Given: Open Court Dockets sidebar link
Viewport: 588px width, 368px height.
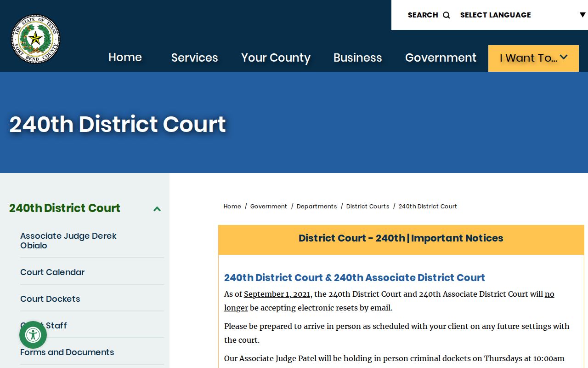Looking at the screenshot, I should pos(50,299).
